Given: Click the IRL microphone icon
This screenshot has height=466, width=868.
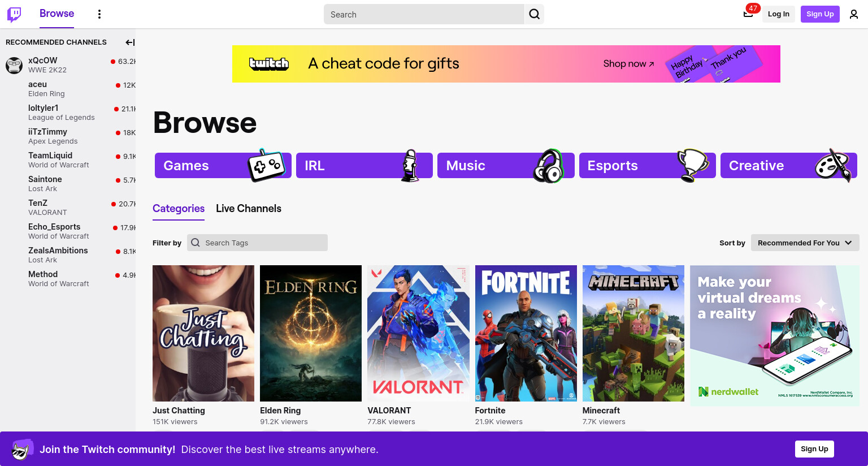Looking at the screenshot, I should tap(410, 166).
